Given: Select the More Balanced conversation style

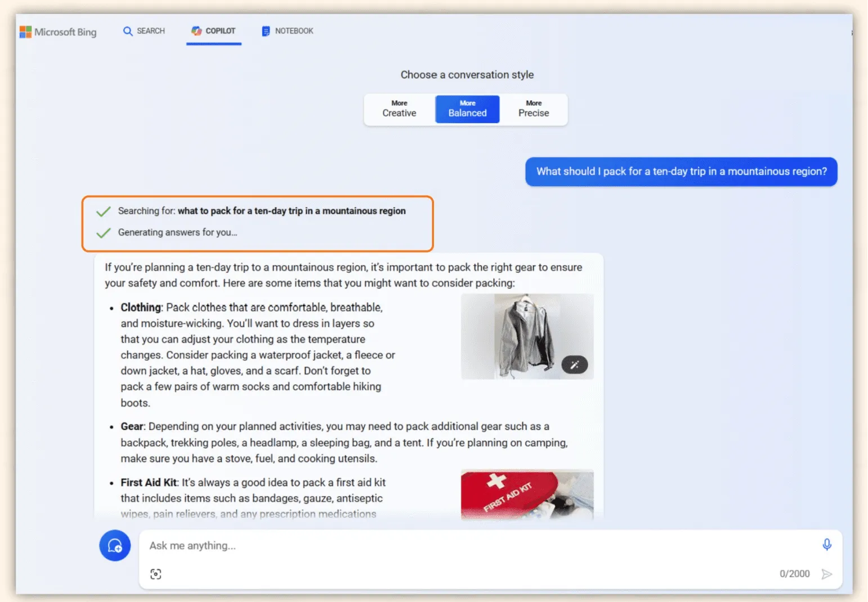Looking at the screenshot, I should [467, 109].
